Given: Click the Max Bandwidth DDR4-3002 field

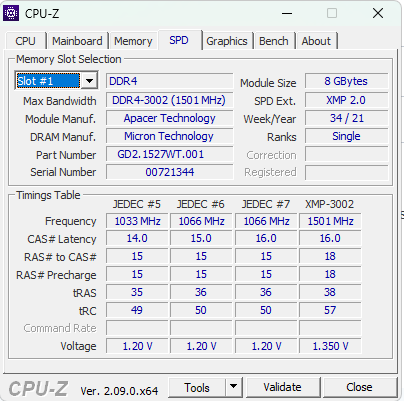Looking at the screenshot, I should tap(170, 100).
